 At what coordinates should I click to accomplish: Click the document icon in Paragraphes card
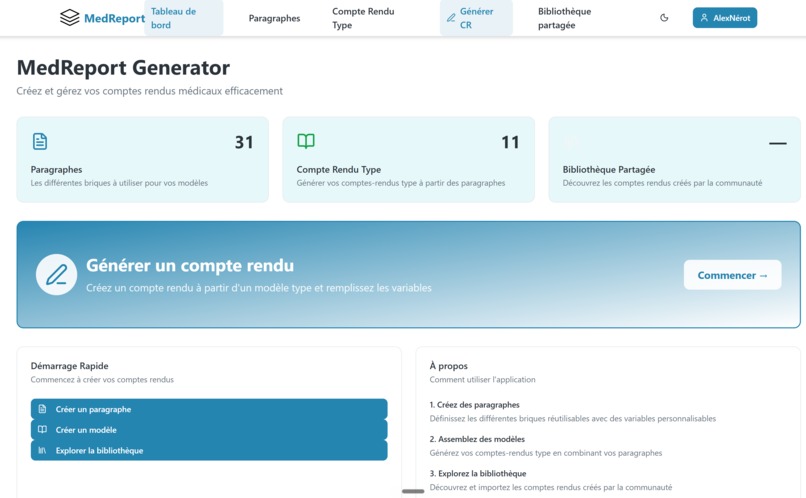40,141
